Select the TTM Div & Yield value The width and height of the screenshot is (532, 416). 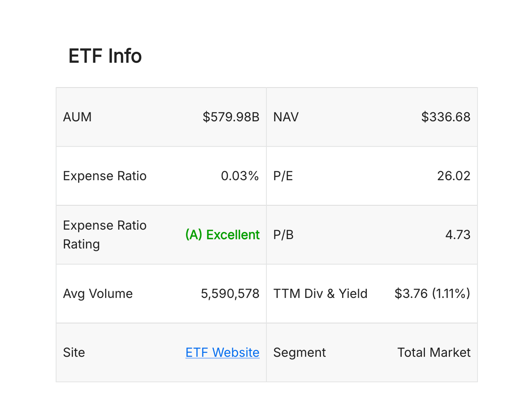[x=432, y=294]
